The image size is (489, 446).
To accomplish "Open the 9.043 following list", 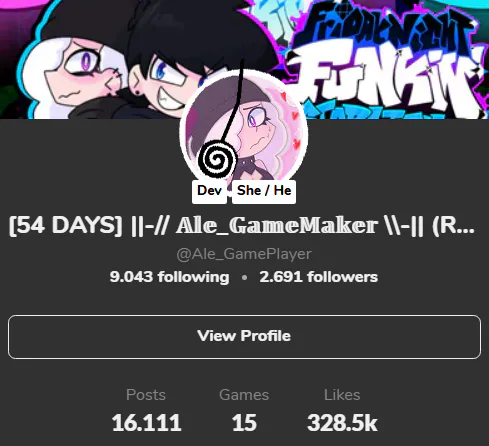I will (x=169, y=277).
